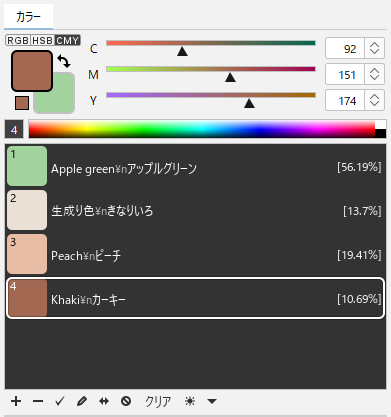Select the Apple green palette entry
This screenshot has height=417, width=391.
pyautogui.click(x=195, y=166)
